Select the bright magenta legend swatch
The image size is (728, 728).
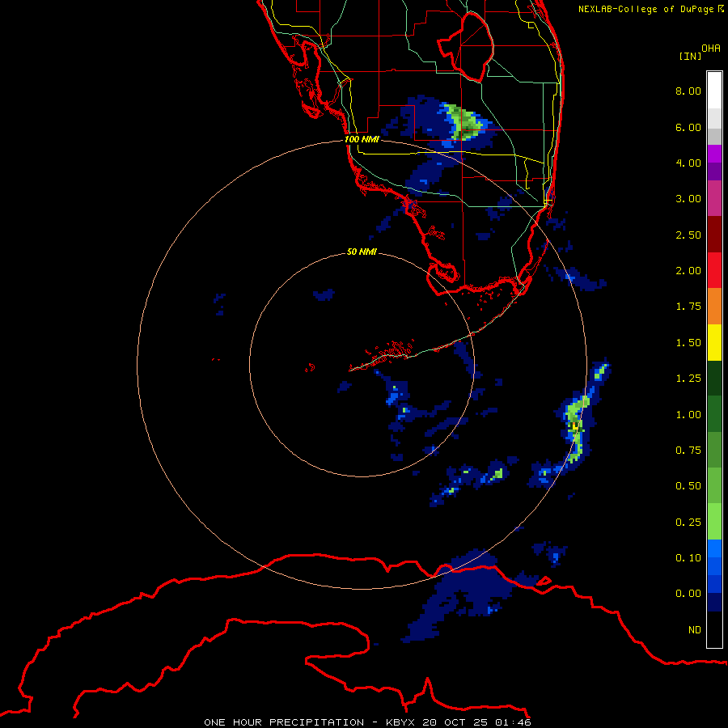(x=714, y=154)
